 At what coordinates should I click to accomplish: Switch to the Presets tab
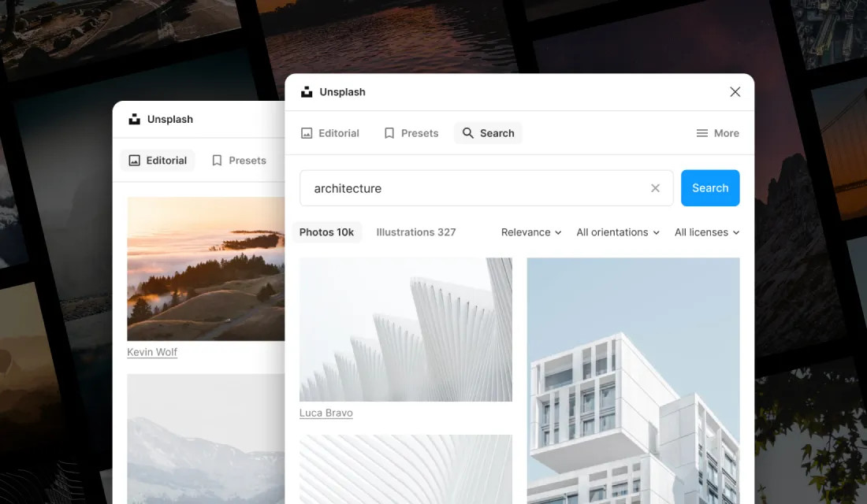[x=411, y=132]
